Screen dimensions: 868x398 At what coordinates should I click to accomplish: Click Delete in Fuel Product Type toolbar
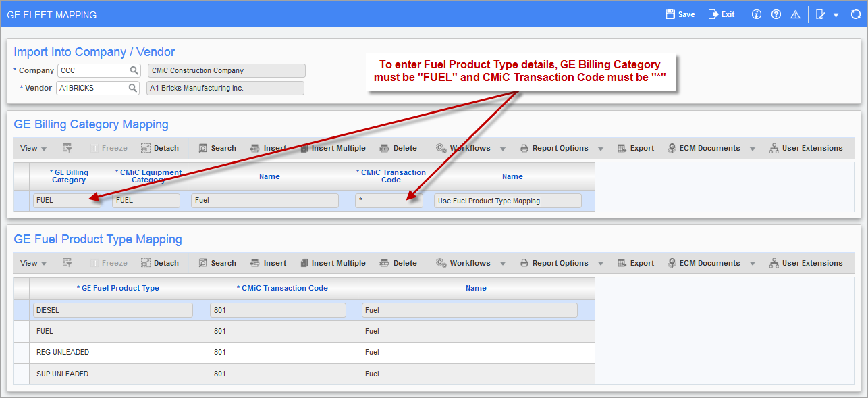pyautogui.click(x=398, y=263)
